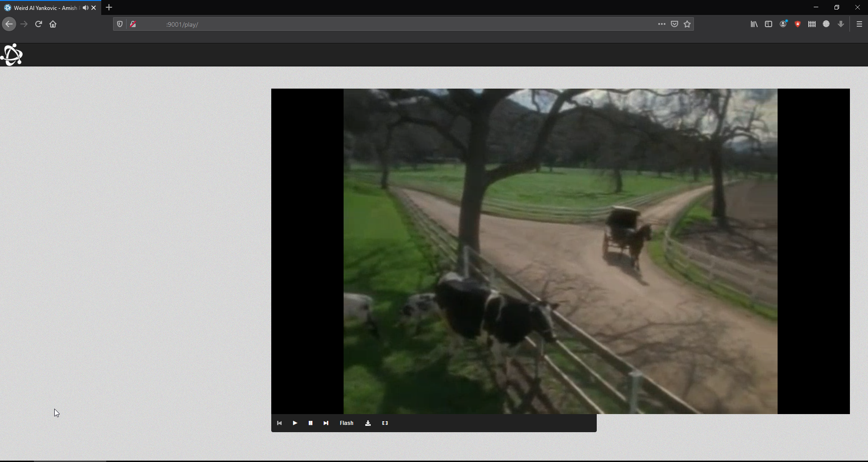The height and width of the screenshot is (462, 868).
Task: Click the Flash label in the player
Action: (346, 423)
